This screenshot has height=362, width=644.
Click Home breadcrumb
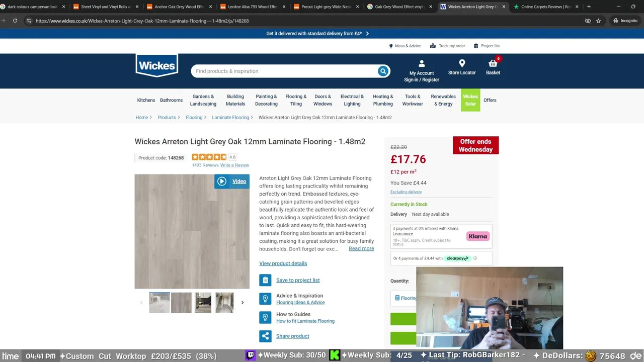point(141,117)
